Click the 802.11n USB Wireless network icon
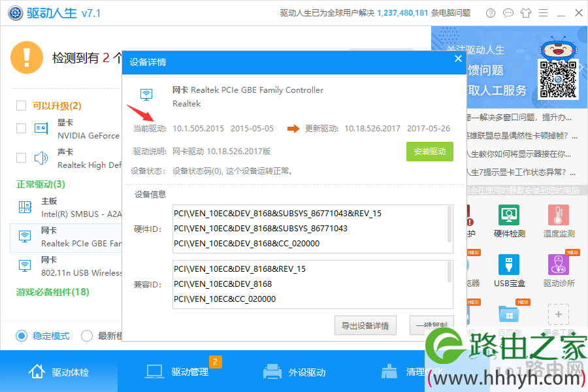Image resolution: width=588 pixels, height=392 pixels. click(x=25, y=266)
